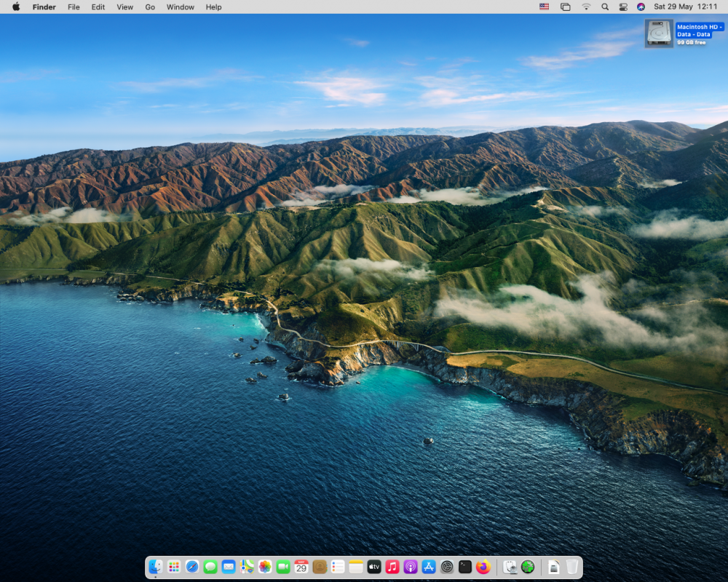
Task: Open the Wi-Fi status menu
Action: (586, 7)
